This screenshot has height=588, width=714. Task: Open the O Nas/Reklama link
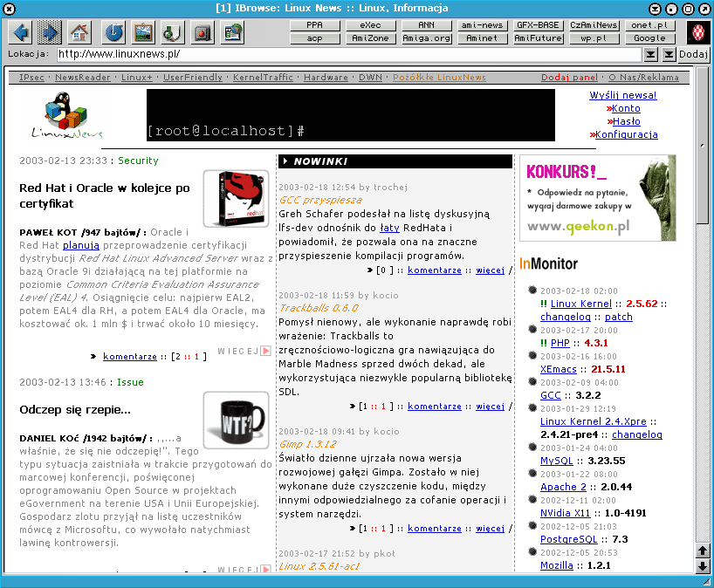[x=644, y=78]
